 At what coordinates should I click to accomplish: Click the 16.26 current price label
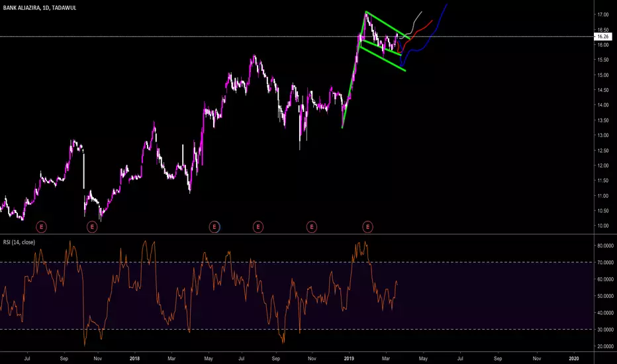602,36
